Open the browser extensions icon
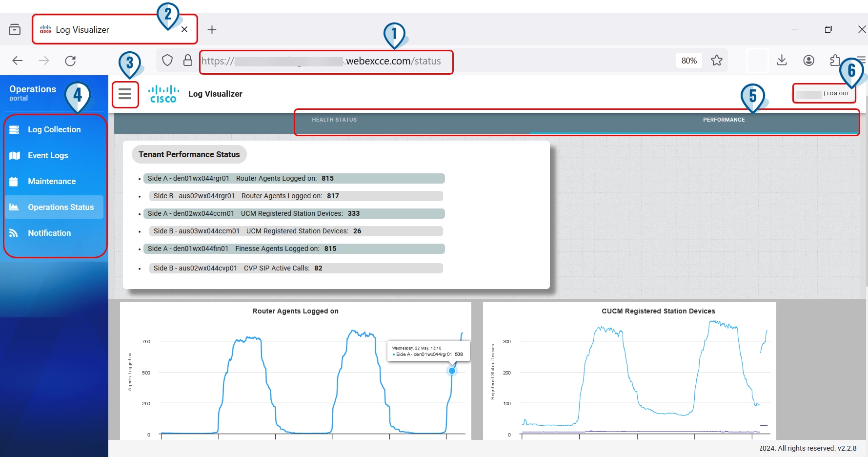Image resolution: width=868 pixels, height=457 pixels. pyautogui.click(x=835, y=60)
